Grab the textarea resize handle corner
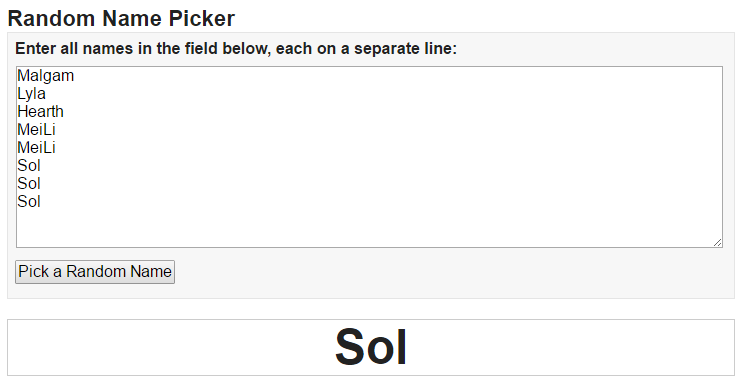Screen dimensions: 742x387 point(717,242)
